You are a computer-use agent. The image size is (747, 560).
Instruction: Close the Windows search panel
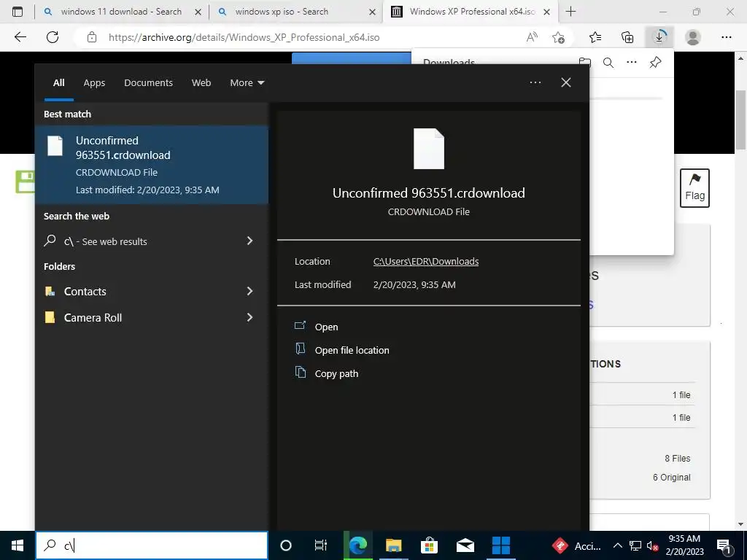566,82
